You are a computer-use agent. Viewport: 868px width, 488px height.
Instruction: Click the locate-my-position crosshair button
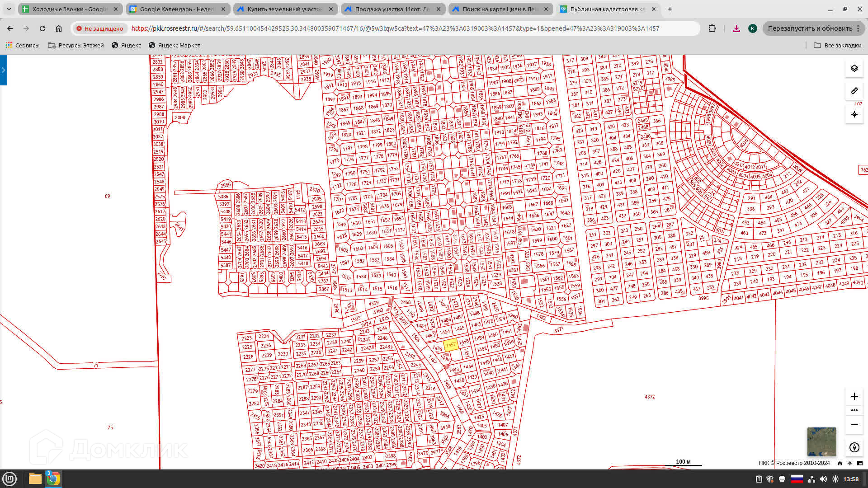(854, 115)
